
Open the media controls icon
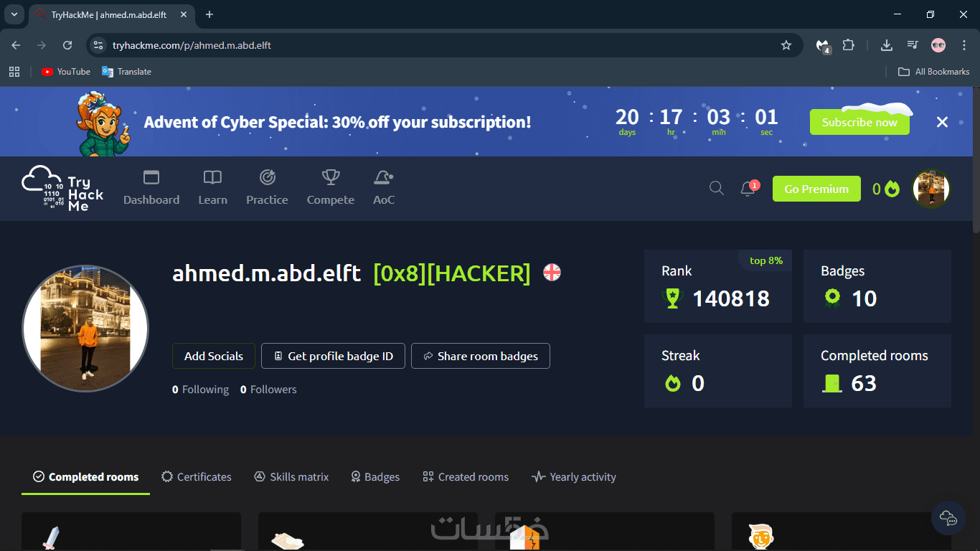pyautogui.click(x=913, y=45)
